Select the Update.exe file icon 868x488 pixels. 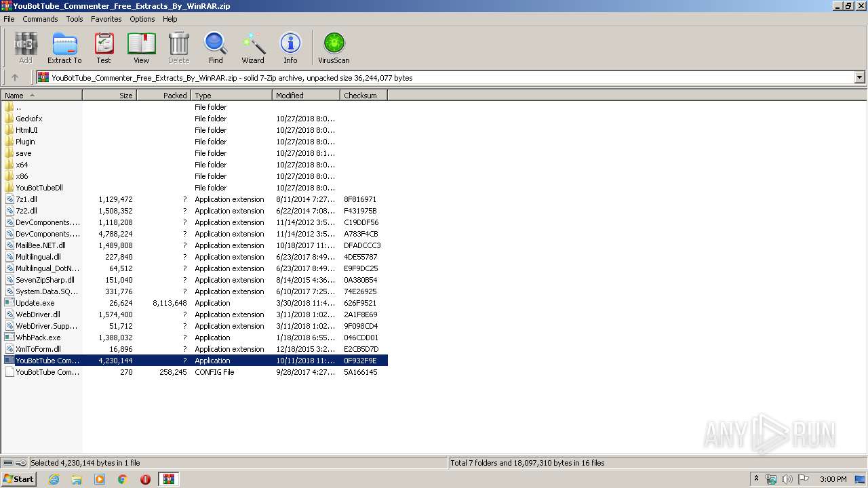(x=9, y=303)
